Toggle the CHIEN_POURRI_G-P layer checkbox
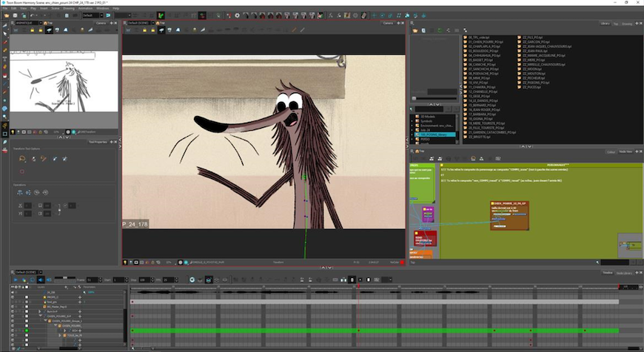The image size is (644, 352). 27,317
